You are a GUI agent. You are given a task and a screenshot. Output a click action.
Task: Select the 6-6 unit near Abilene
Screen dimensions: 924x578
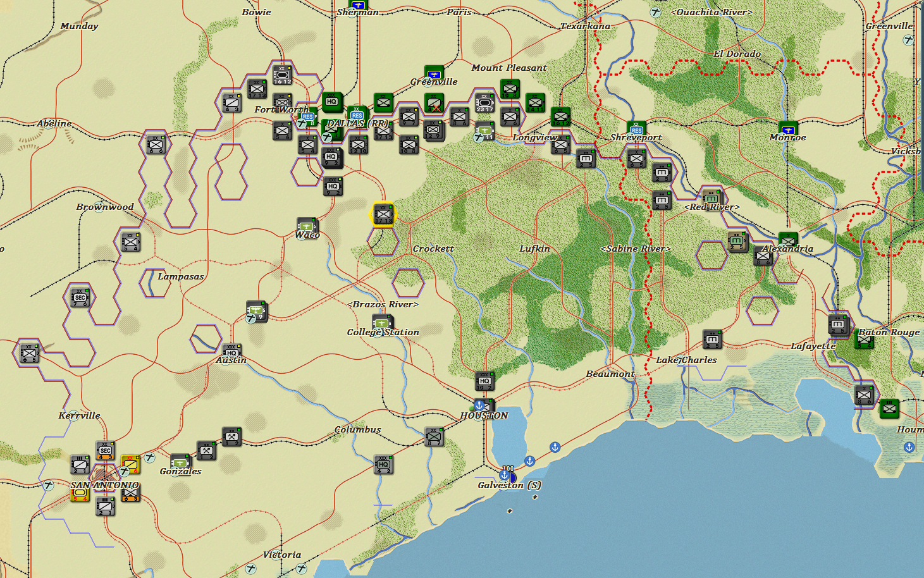[156, 144]
